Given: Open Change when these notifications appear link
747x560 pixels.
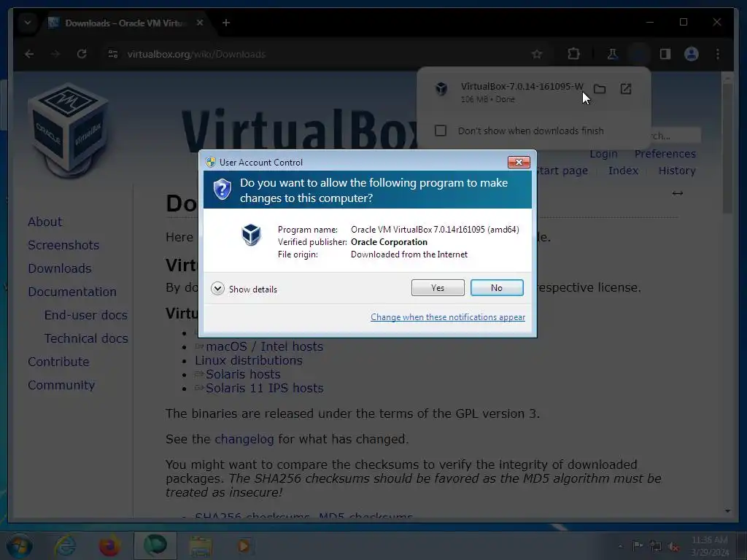Looking at the screenshot, I should 448,317.
